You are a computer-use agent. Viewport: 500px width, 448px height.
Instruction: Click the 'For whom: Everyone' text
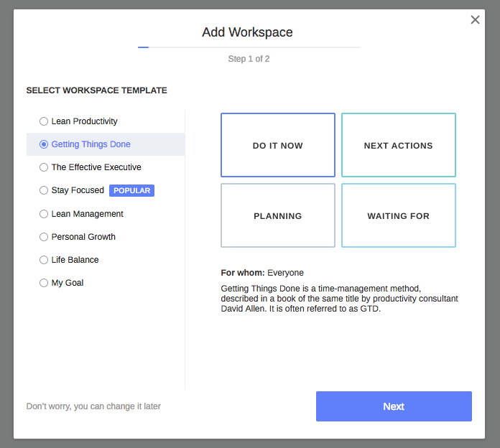[x=262, y=273]
